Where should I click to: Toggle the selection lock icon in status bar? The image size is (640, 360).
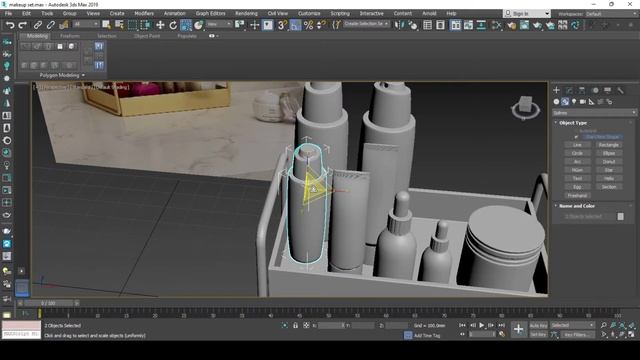point(295,325)
